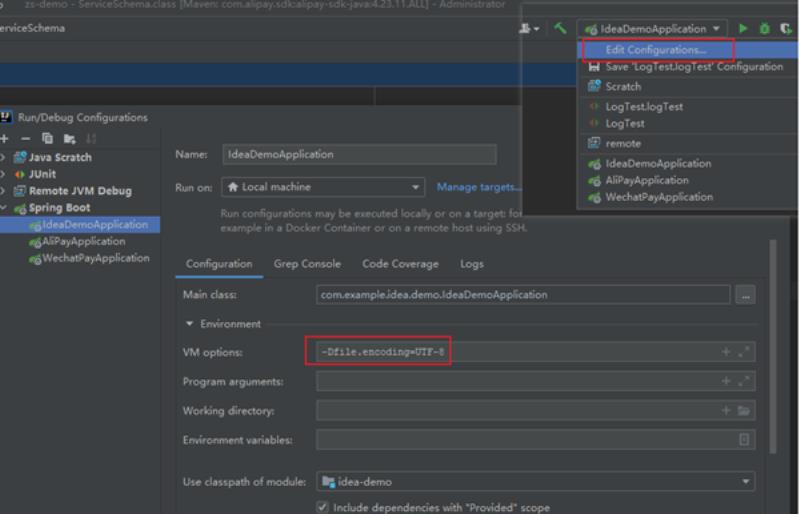
Task: Click Remove Configuration minus icon
Action: [x=26, y=139]
